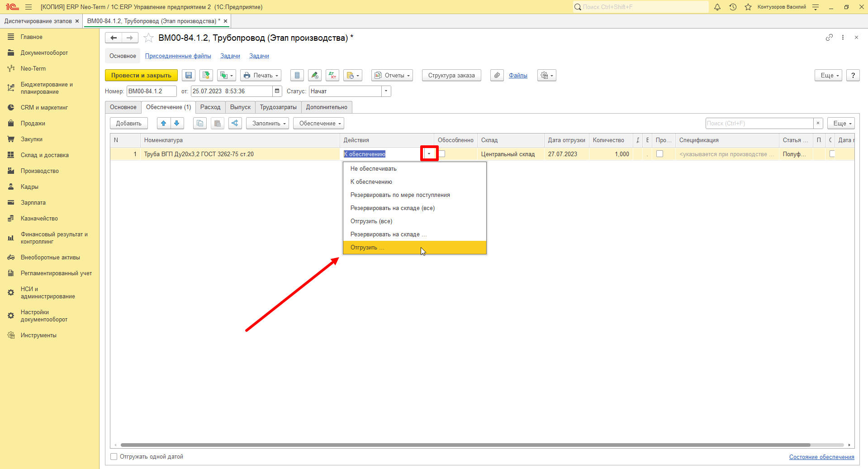Click the paste rows icon in table toolbar
The width and height of the screenshot is (868, 469).
(x=218, y=123)
